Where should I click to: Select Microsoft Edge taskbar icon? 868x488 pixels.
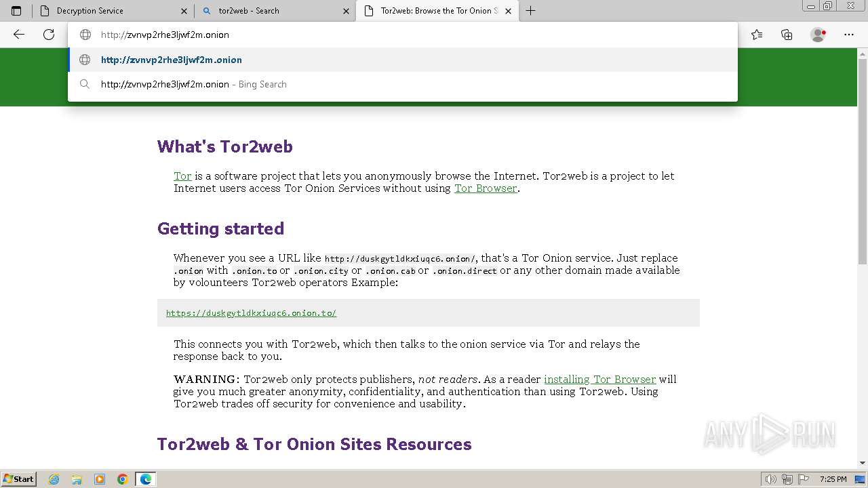[146, 479]
